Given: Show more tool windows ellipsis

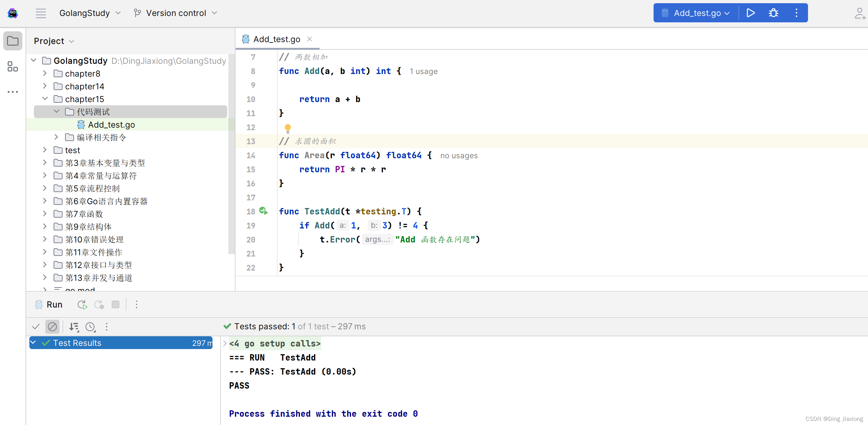Looking at the screenshot, I should tap(13, 92).
